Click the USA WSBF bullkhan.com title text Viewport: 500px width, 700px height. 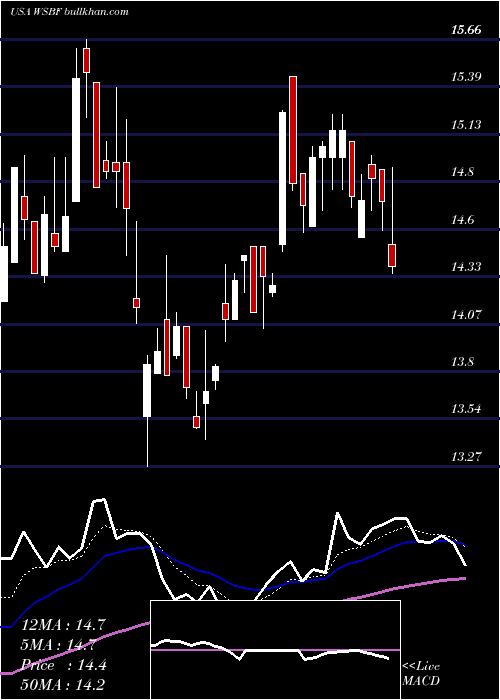[69, 11]
